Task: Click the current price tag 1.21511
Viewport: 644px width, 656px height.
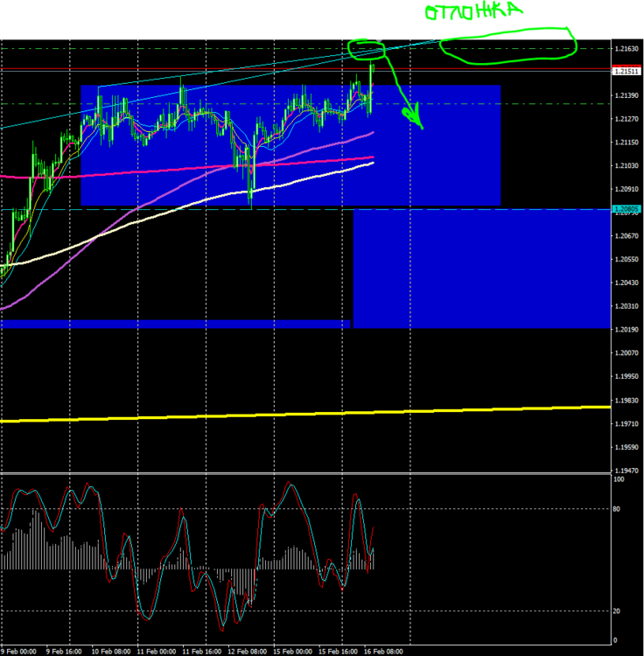Action: (626, 72)
